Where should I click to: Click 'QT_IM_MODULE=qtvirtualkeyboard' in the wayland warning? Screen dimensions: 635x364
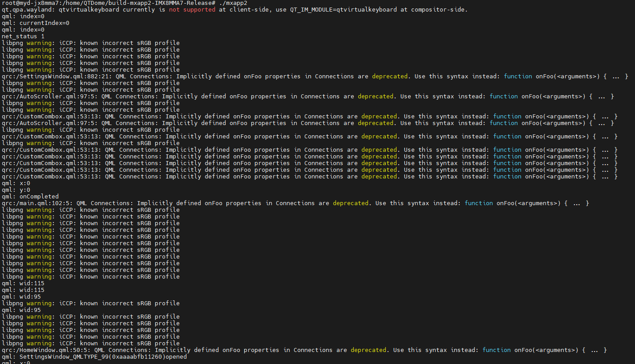[344, 9]
